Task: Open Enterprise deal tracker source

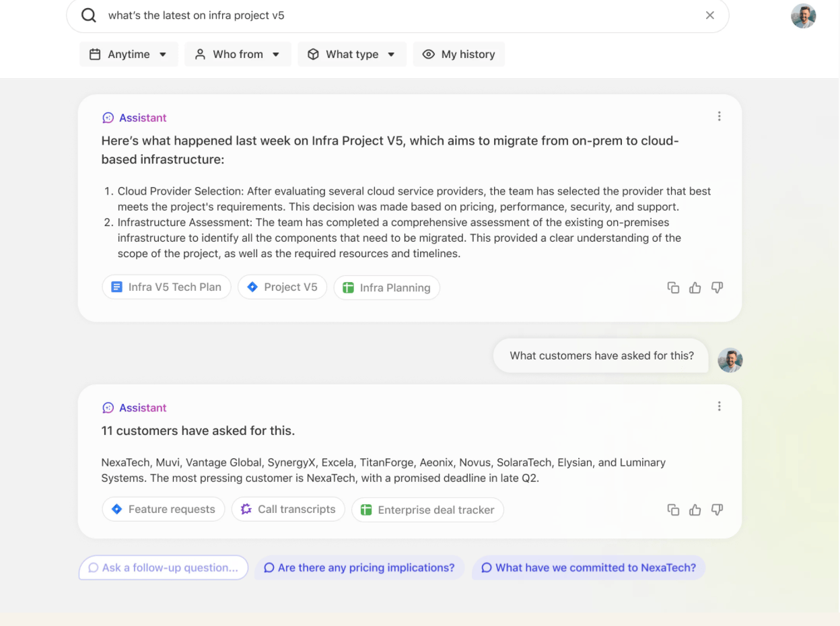Action: click(x=427, y=510)
